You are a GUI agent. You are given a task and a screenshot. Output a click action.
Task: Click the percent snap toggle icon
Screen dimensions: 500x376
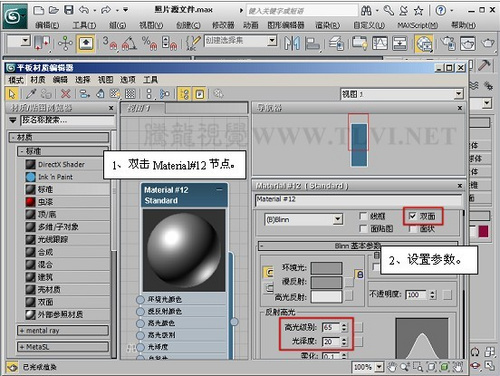click(x=149, y=43)
